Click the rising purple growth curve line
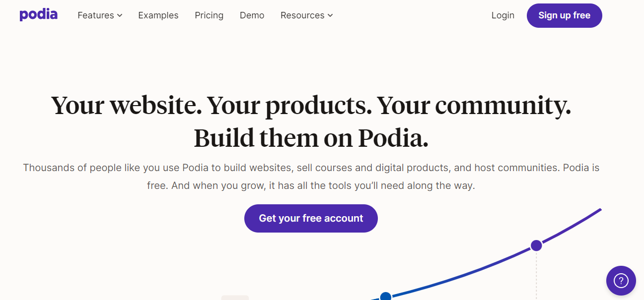This screenshot has height=300, width=644. pos(571,227)
